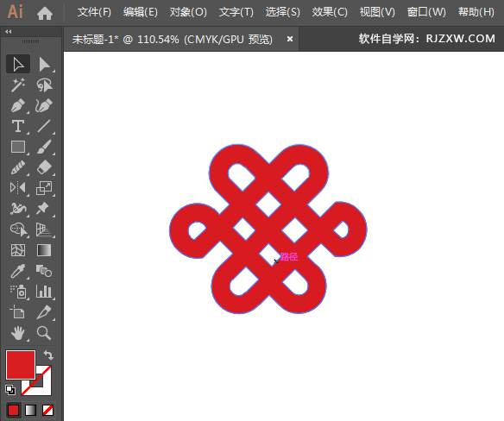Select the Mesh tool
The width and height of the screenshot is (504, 421).
point(18,250)
